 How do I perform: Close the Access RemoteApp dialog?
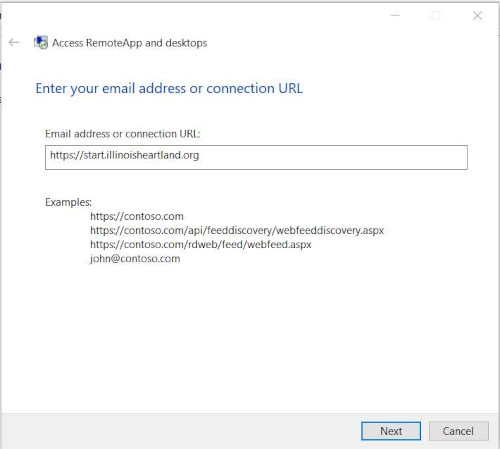(477, 15)
